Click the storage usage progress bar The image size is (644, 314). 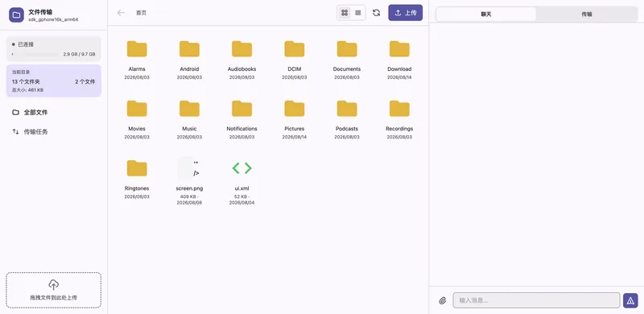coord(35,54)
